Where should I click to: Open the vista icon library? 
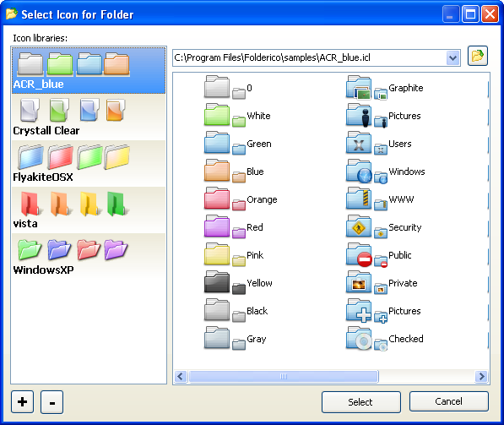click(x=89, y=210)
